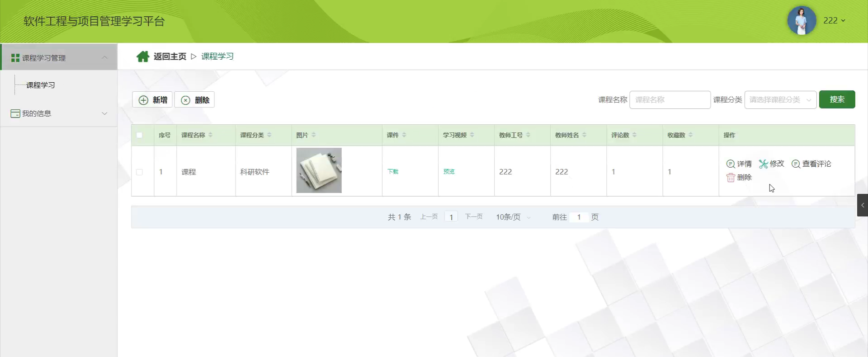Go back via 返回主页 link

click(170, 56)
